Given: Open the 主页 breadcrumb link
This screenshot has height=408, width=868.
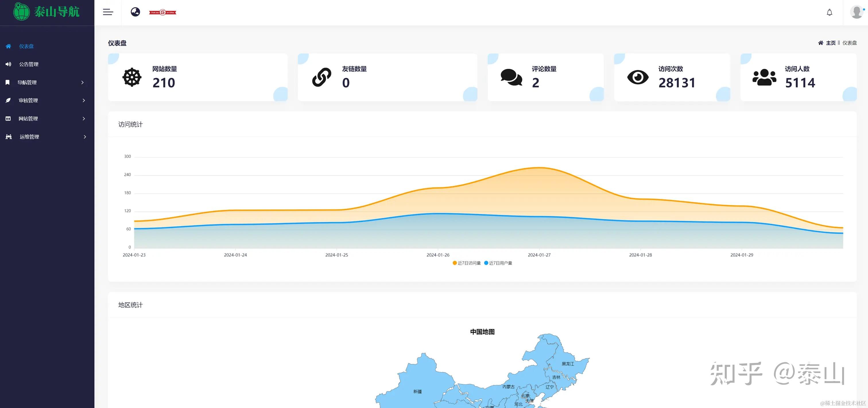Looking at the screenshot, I should click(x=831, y=43).
